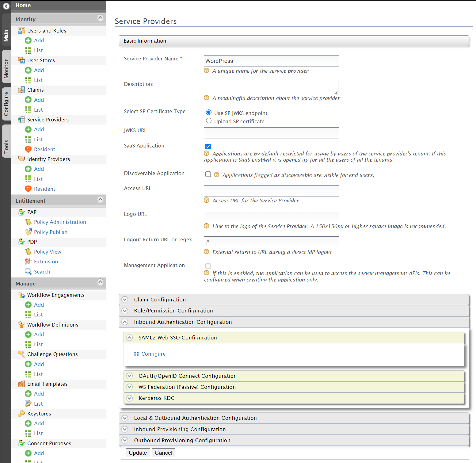This screenshot has height=463, width=476.
Task: Click the Claims section icon
Action: click(x=21, y=90)
